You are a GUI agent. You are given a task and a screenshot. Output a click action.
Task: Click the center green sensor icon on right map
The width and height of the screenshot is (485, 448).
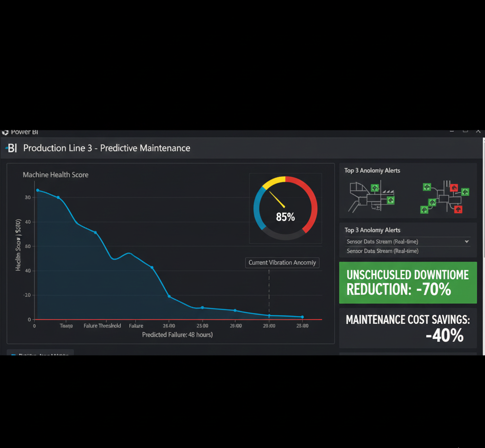[432, 202]
